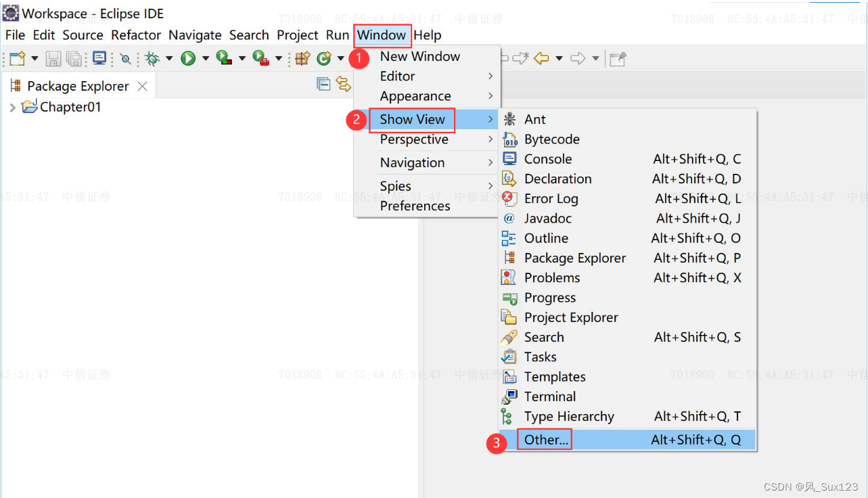Viewport: 868px width, 498px height.
Task: Open the Spies submenu
Action: (x=427, y=186)
